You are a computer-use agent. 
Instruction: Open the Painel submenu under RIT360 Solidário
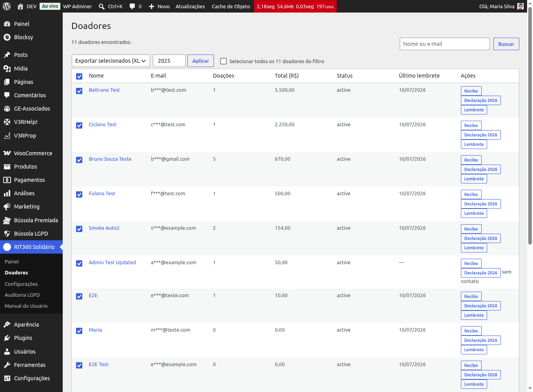[12, 261]
